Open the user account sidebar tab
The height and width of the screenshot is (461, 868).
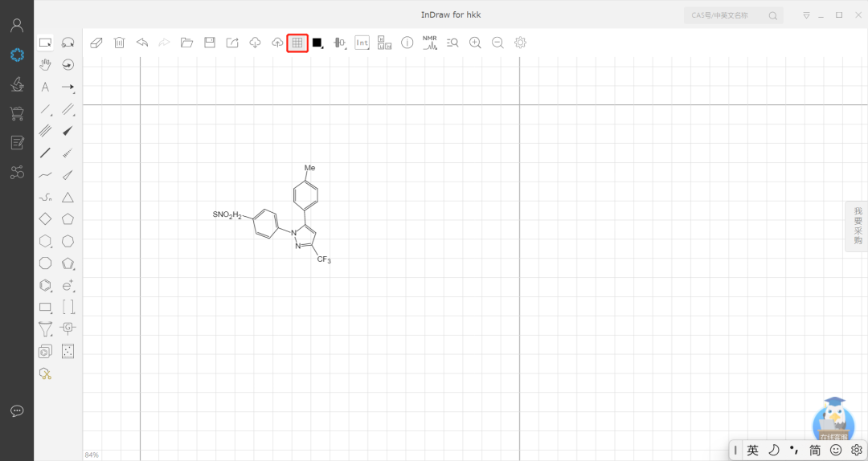pyautogui.click(x=17, y=26)
